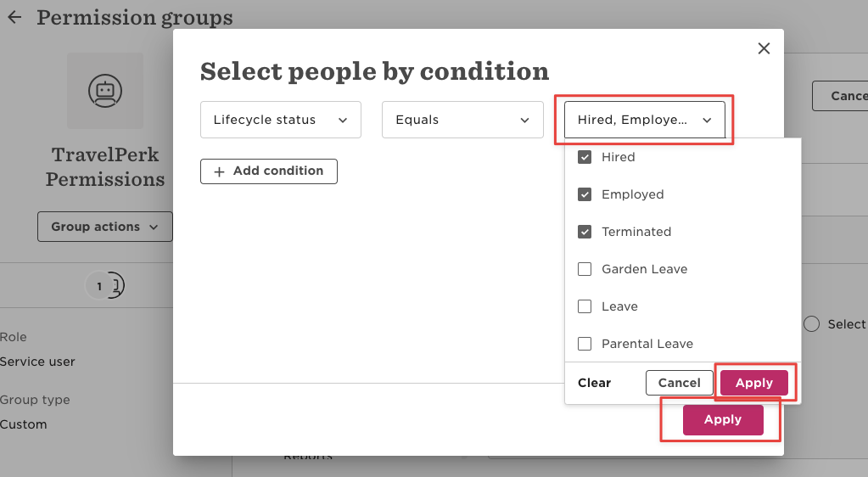Check the Parental Leave checkbox
Viewport: 868px width, 477px height.
(x=585, y=344)
